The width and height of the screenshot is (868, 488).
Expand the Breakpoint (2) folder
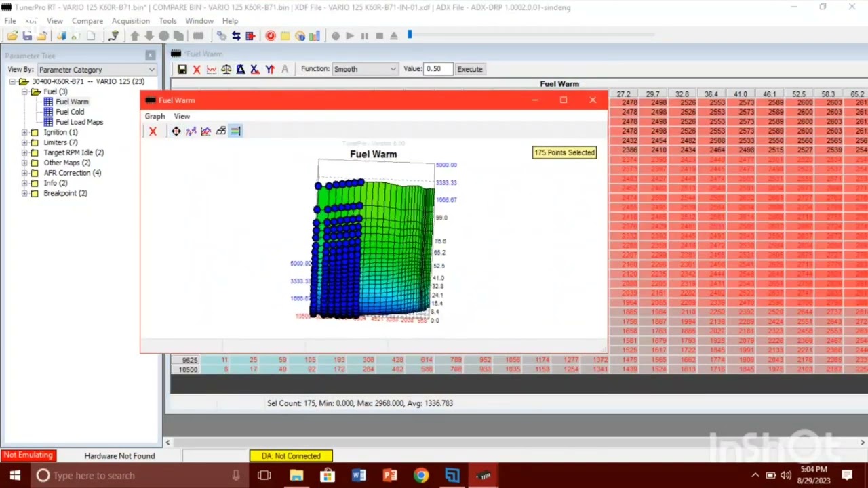(24, 194)
